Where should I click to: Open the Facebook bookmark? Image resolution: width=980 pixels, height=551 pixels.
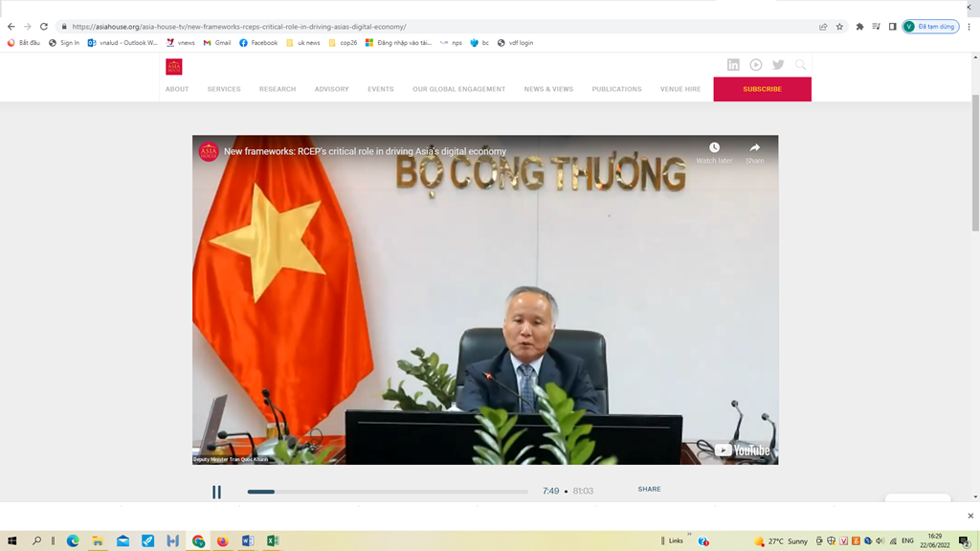pyautogui.click(x=258, y=43)
